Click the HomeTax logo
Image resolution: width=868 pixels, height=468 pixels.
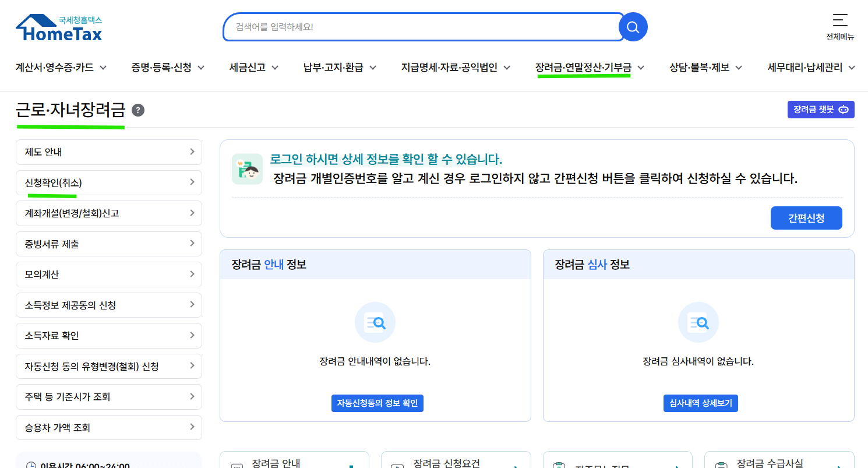[58, 26]
